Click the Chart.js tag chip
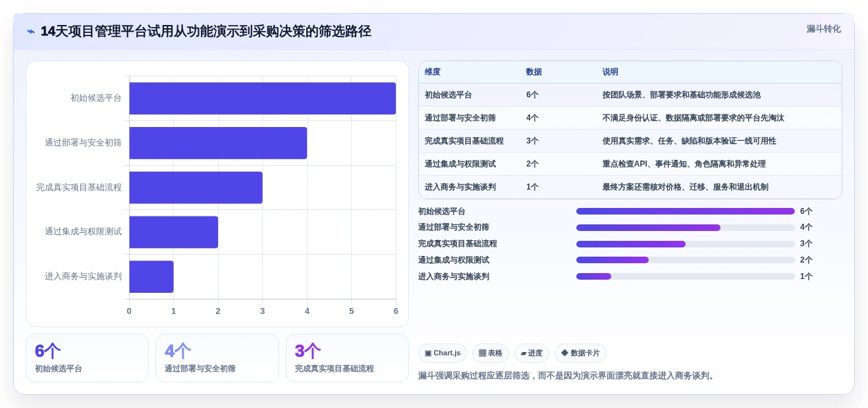This screenshot has width=868, height=408. click(x=443, y=353)
